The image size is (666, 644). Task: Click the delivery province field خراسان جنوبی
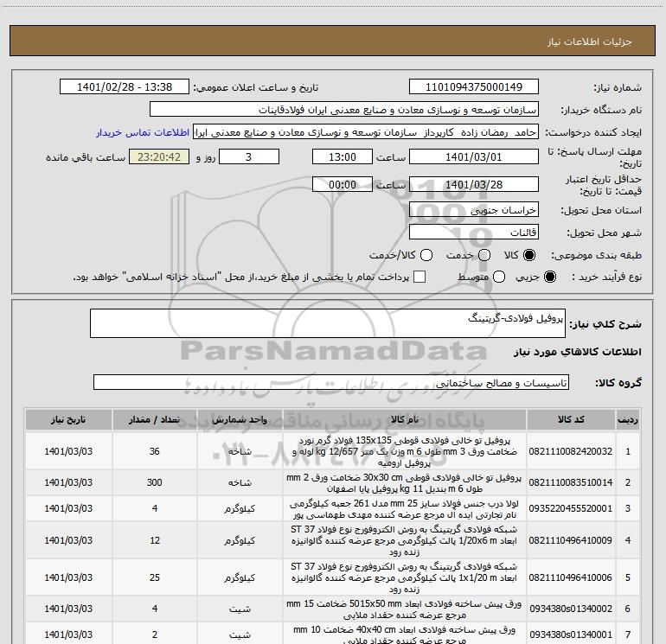[x=474, y=210]
